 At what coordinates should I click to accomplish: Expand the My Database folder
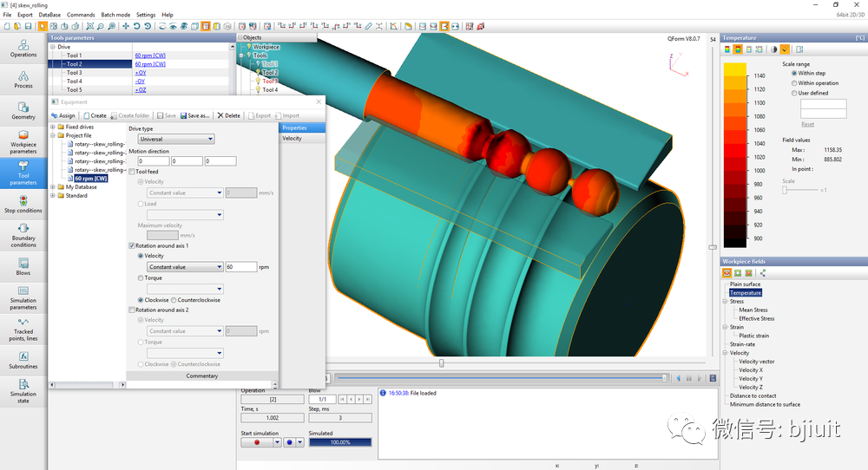[53, 187]
